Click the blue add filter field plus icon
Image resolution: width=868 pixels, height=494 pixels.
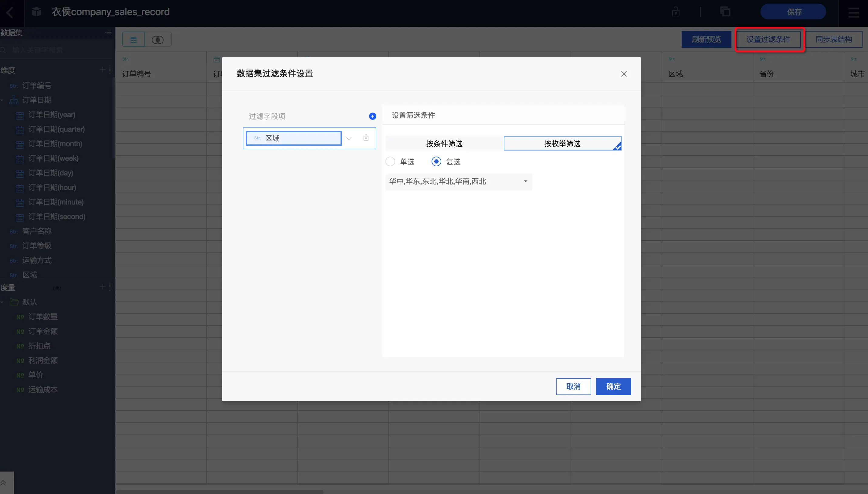click(x=372, y=117)
